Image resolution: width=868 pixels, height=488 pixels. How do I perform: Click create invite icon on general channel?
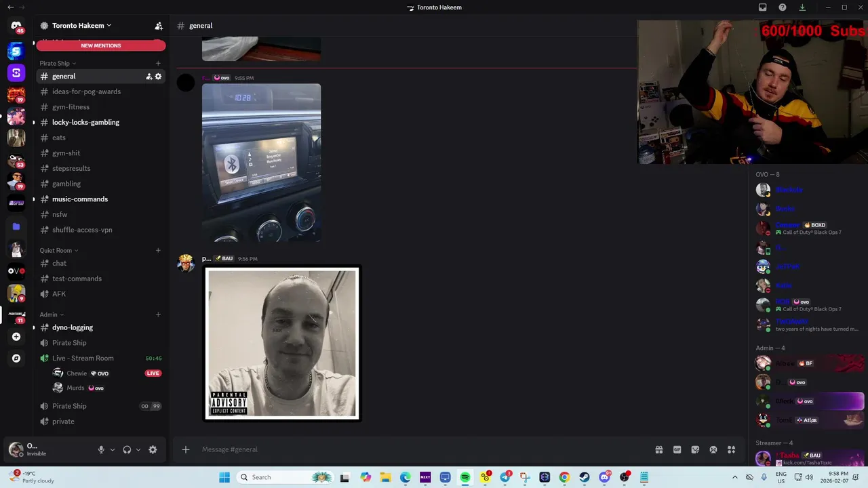point(149,77)
